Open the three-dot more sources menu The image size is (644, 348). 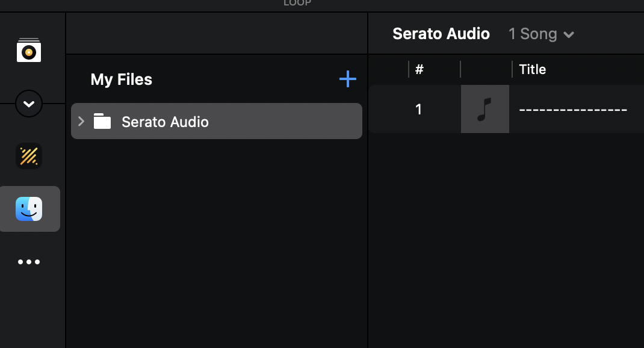click(x=29, y=262)
